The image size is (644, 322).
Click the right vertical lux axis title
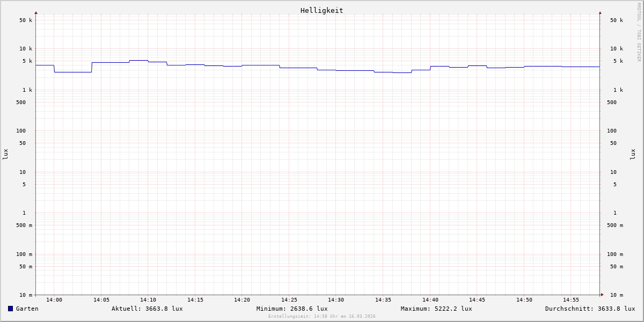(633, 154)
